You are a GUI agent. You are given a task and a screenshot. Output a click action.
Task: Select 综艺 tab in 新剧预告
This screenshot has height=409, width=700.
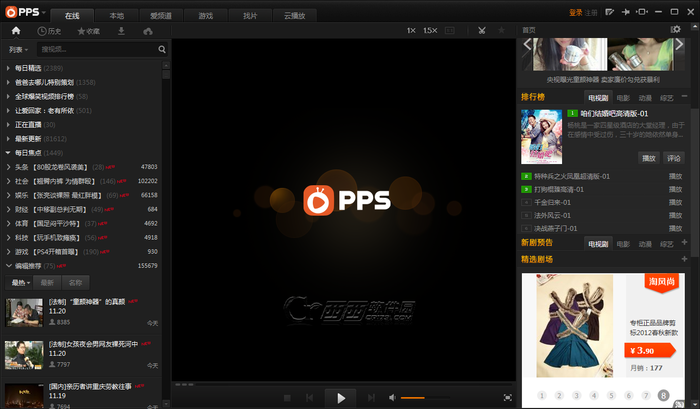pos(667,244)
